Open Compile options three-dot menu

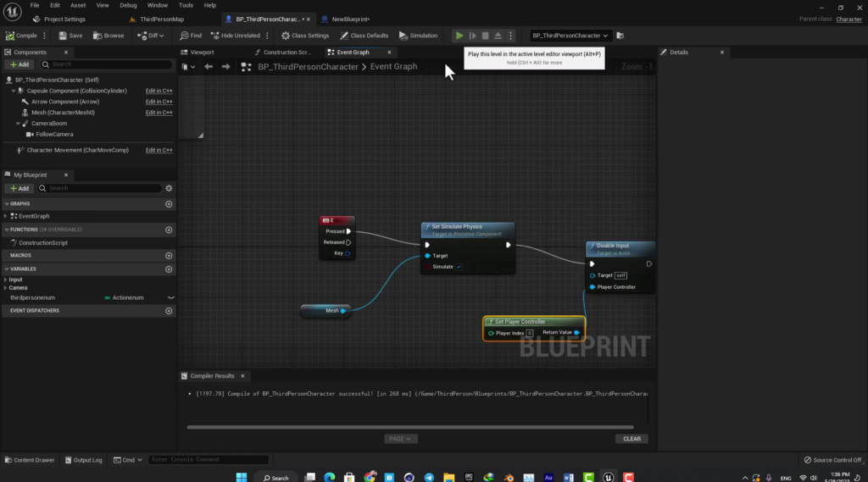click(44, 36)
